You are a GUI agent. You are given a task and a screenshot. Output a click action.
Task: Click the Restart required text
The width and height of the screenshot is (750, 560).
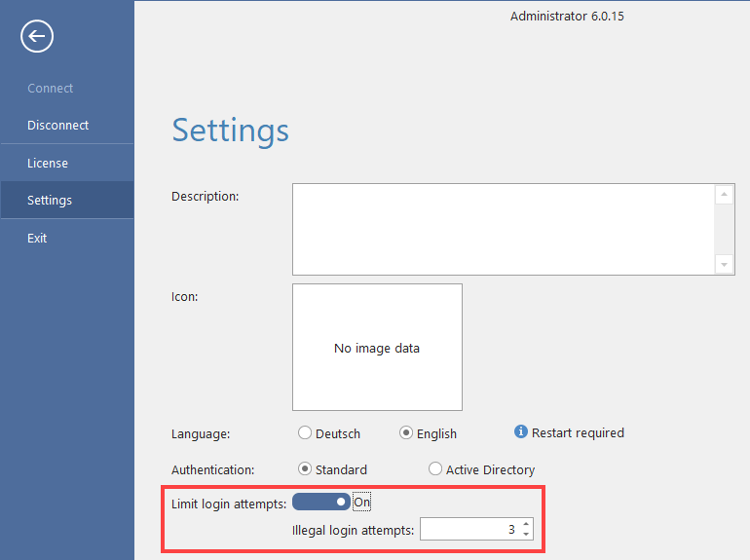pos(578,432)
